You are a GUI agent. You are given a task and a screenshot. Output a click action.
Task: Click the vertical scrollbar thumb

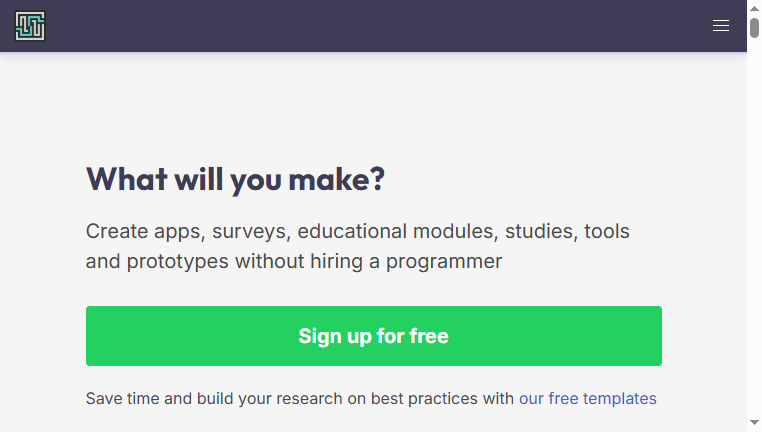coord(754,28)
